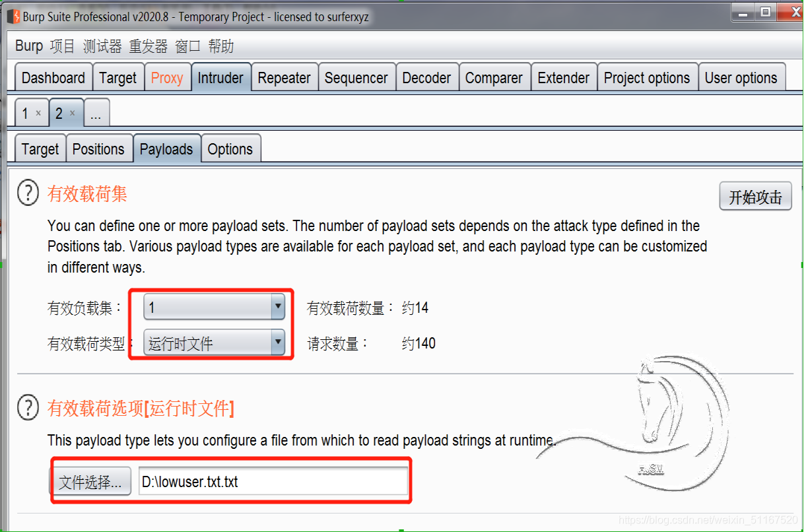The width and height of the screenshot is (804, 532).
Task: Click the Burp Suite logo icon in title bar
Action: point(13,17)
